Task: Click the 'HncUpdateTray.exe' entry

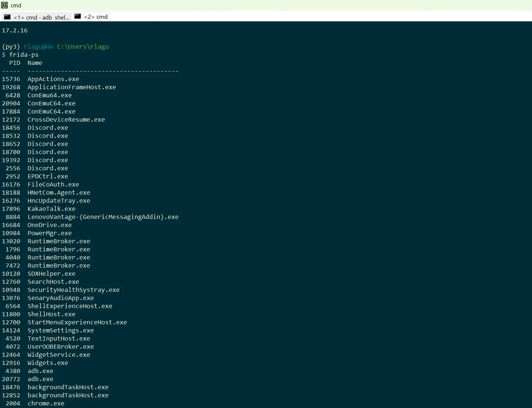Action: (59, 200)
